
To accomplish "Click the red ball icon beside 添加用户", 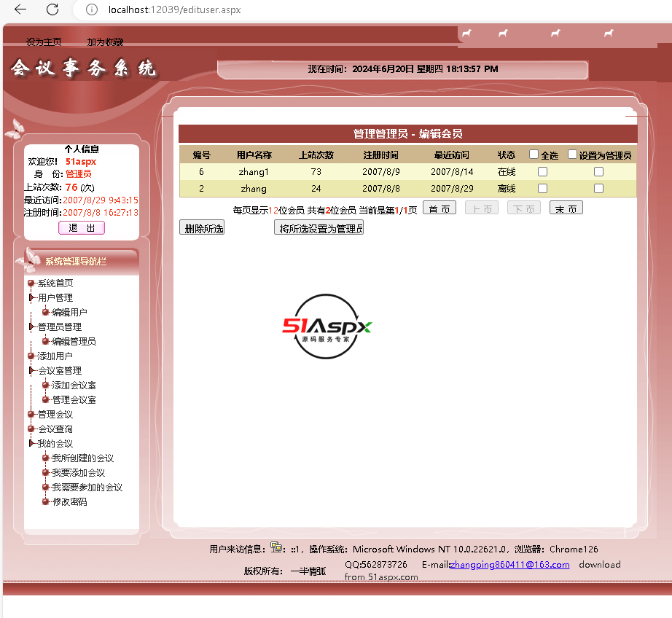I will (x=31, y=356).
